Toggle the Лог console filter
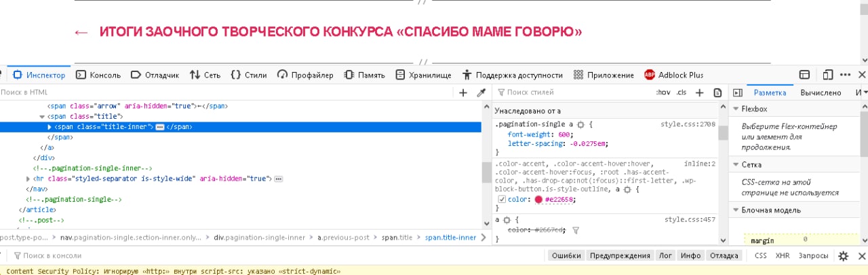The height and width of the screenshot is (275, 868). (665, 255)
